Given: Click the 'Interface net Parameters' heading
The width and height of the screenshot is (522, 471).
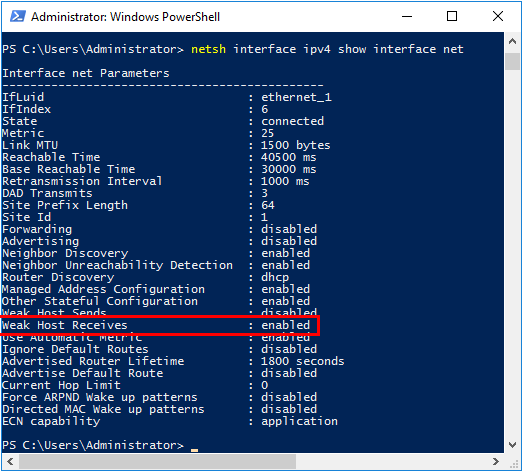Looking at the screenshot, I should (x=86, y=73).
